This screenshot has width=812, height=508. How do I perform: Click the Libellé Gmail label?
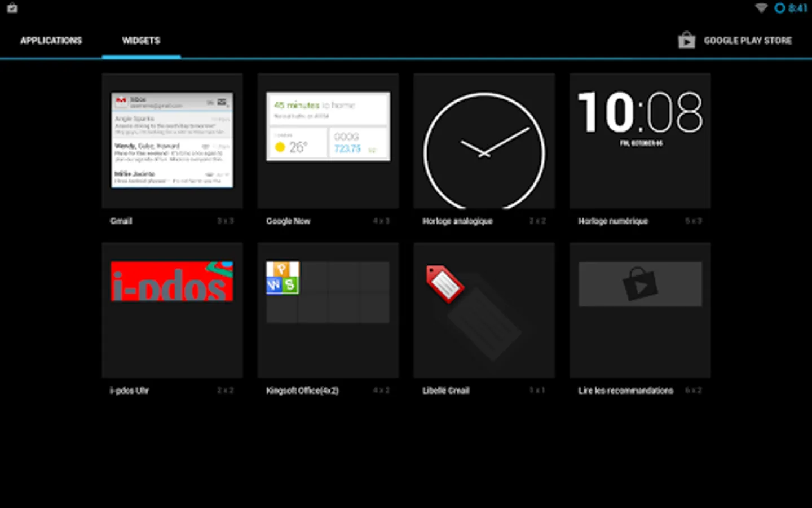tap(445, 390)
